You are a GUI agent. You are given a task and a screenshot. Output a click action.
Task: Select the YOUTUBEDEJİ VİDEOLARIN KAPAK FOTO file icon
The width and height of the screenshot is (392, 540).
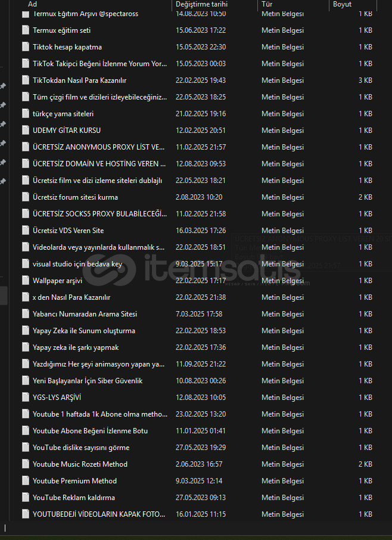click(x=26, y=514)
